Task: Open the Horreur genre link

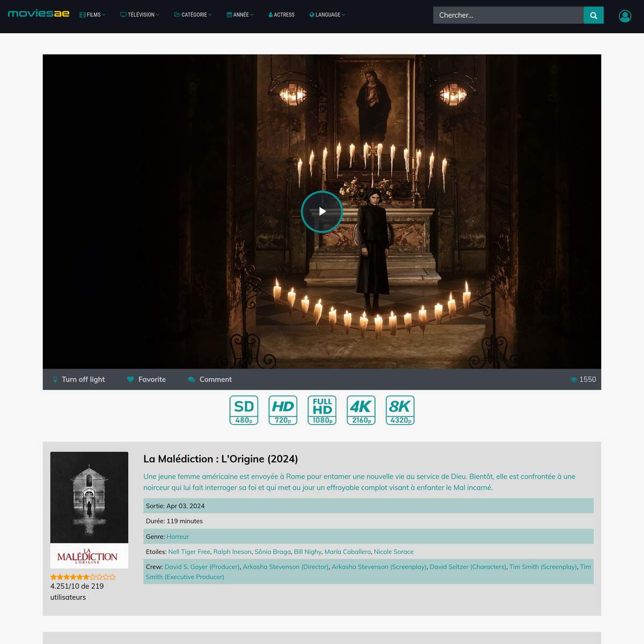Action: [178, 537]
